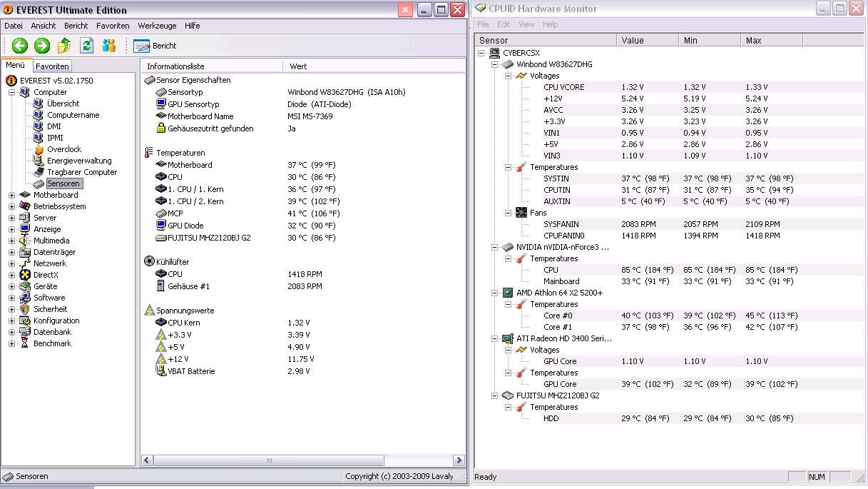This screenshot has width=868, height=489.
Task: Select the Computername icon in the tree
Action: (39, 115)
